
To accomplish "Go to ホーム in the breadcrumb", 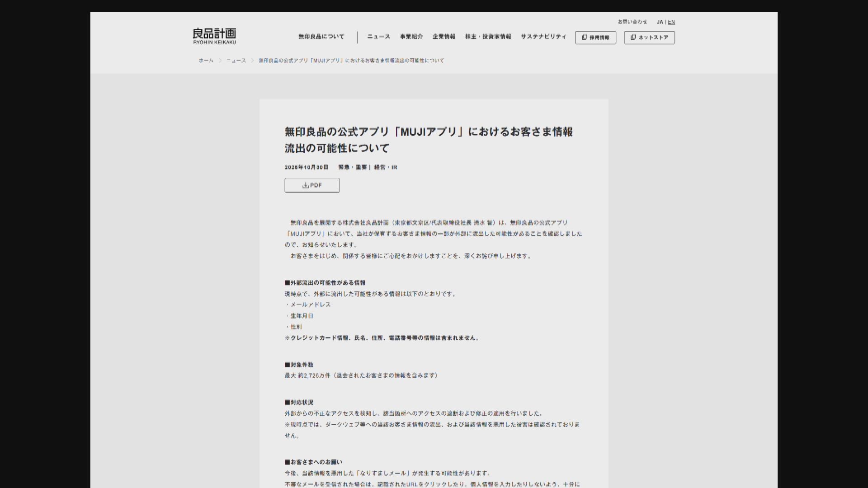I will point(206,60).
